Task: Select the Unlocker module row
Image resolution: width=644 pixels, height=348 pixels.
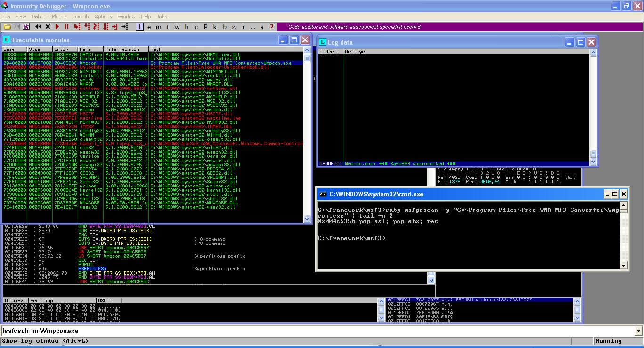Action: pos(153,67)
